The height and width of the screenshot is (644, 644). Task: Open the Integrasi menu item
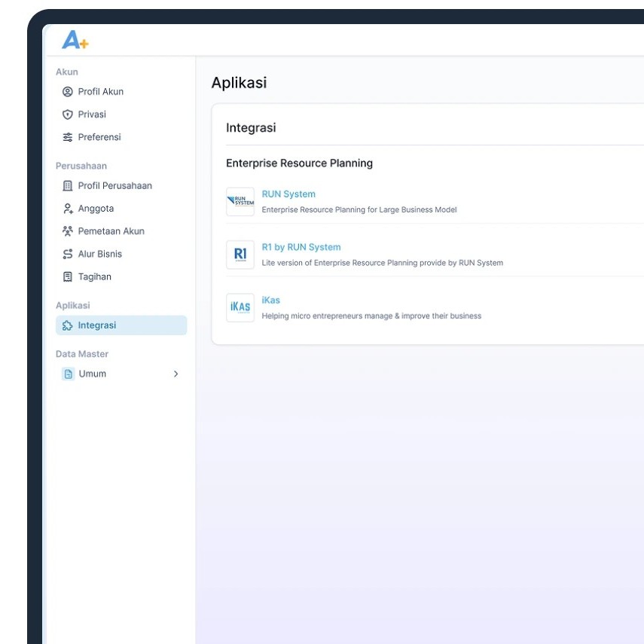pos(97,325)
